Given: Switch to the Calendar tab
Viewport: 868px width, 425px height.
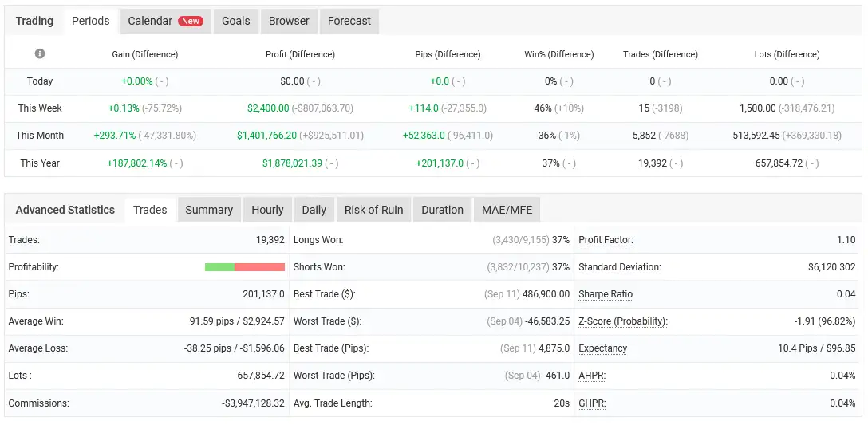Looking at the screenshot, I should point(165,21).
